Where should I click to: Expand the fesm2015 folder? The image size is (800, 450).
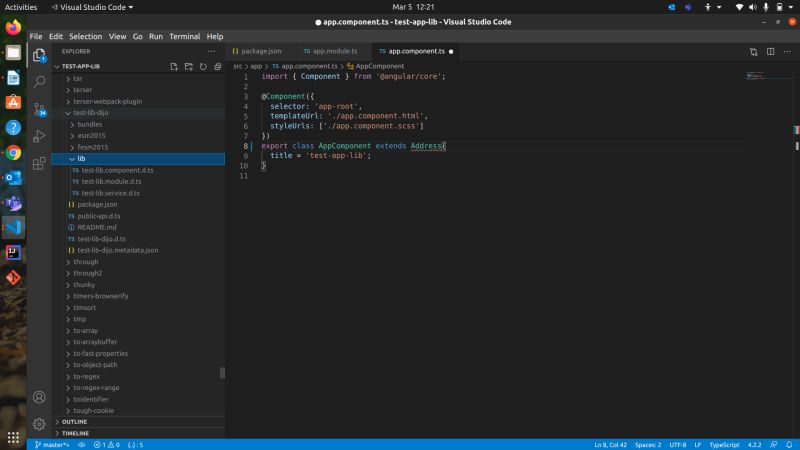93,147
